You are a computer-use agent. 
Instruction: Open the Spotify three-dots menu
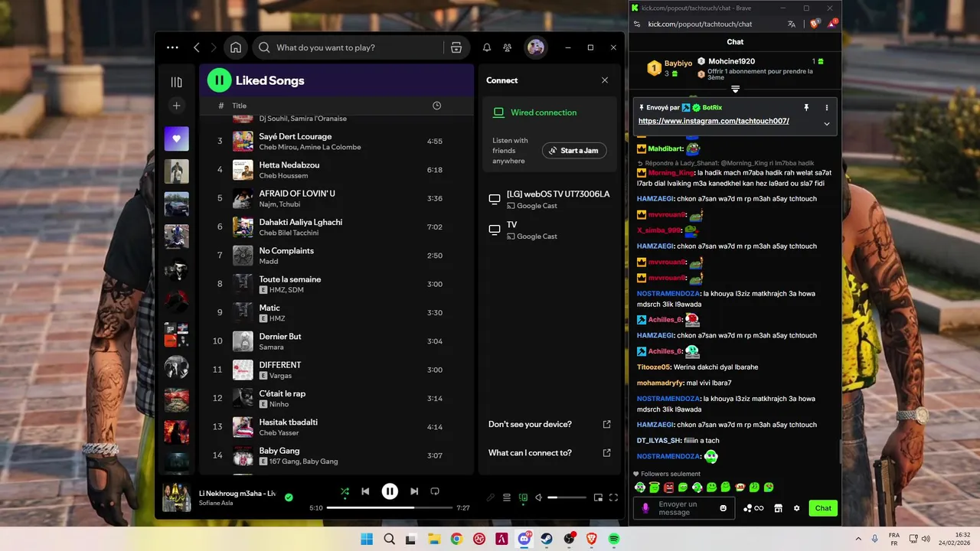pyautogui.click(x=172, y=47)
